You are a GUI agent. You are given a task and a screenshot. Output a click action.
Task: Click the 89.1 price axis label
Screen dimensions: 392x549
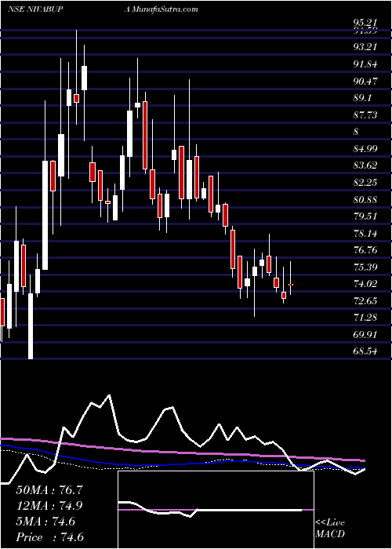(362, 98)
